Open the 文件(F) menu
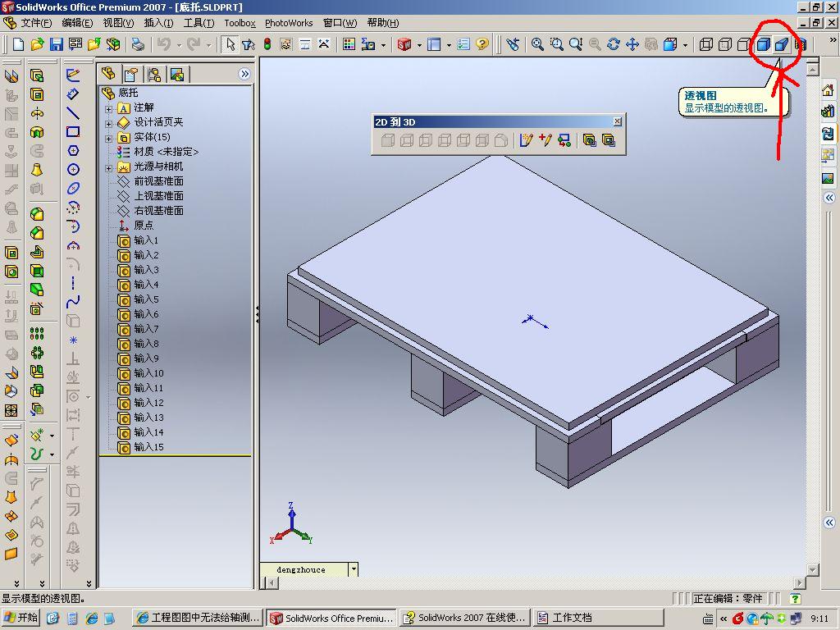Image resolution: width=840 pixels, height=630 pixels. [x=36, y=23]
